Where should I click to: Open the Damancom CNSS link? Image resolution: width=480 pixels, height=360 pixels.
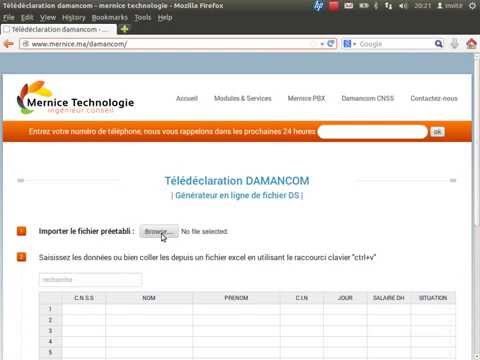pos(368,98)
